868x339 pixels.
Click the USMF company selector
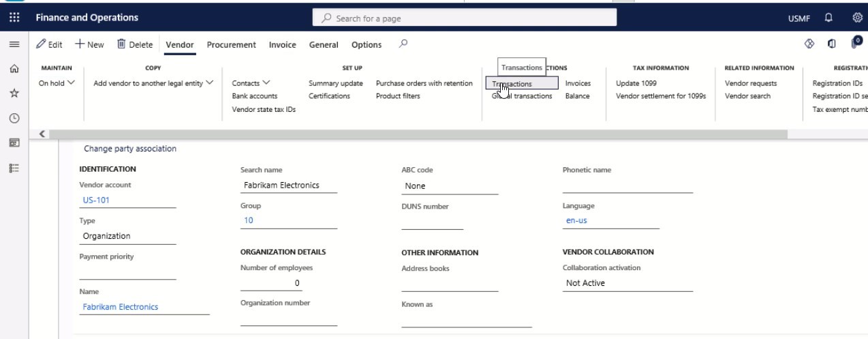[800, 18]
